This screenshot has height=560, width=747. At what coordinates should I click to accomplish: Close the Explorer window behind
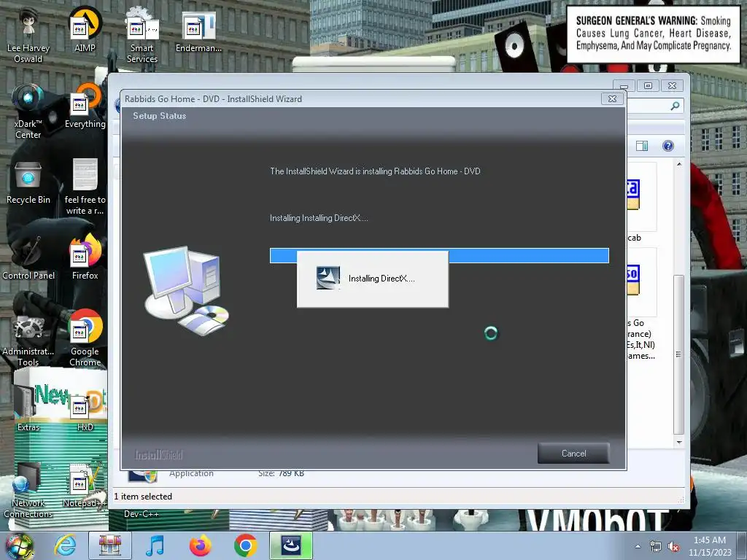(x=672, y=86)
